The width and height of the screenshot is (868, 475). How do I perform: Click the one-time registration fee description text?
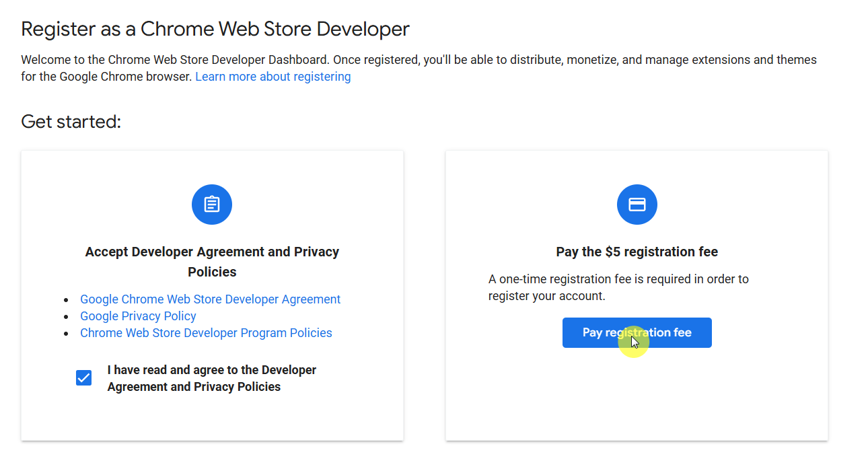[x=618, y=287]
